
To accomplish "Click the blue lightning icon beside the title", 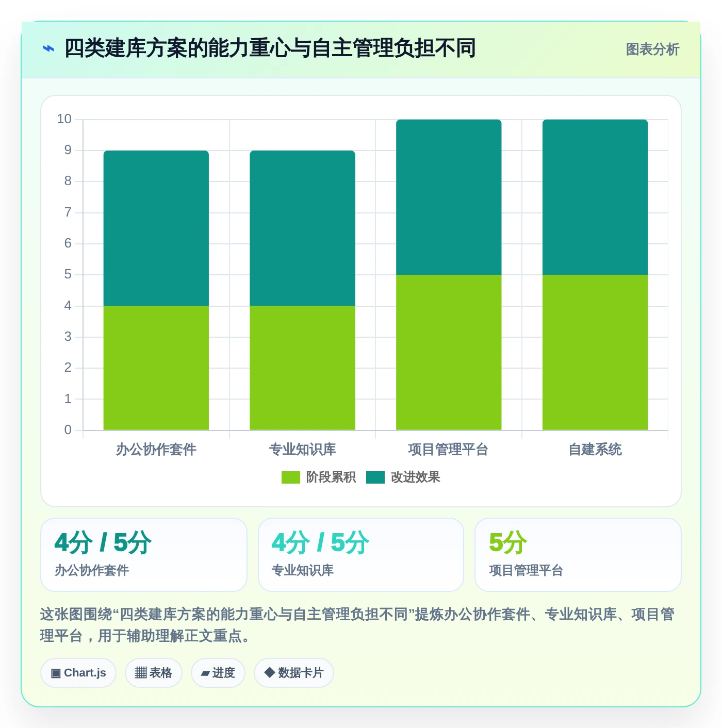I will (x=48, y=49).
